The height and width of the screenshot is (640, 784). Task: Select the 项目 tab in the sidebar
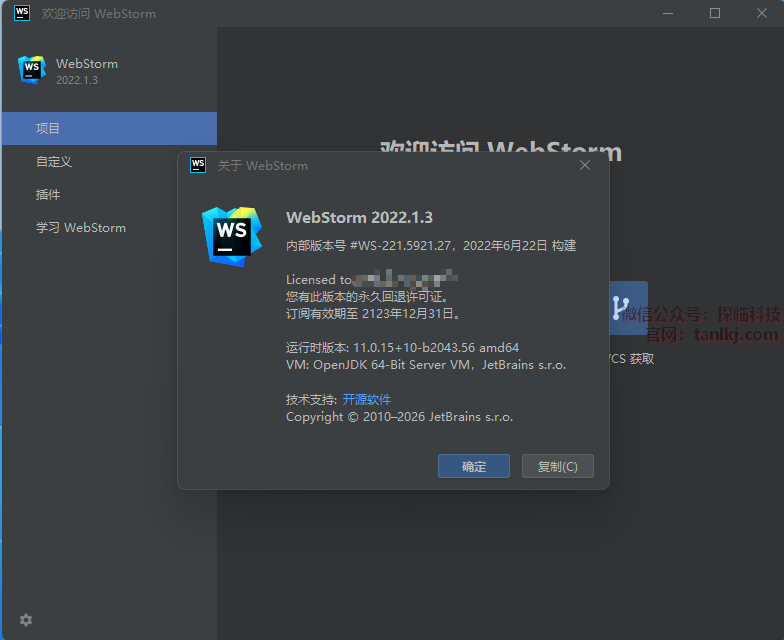(110, 128)
